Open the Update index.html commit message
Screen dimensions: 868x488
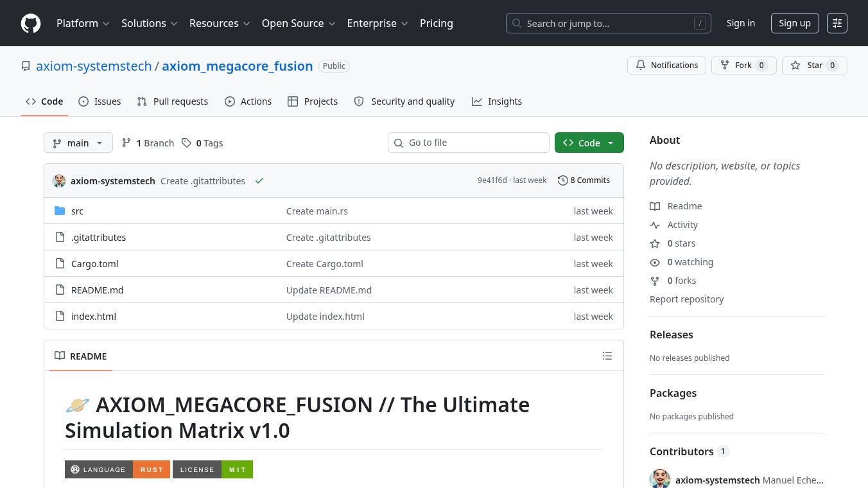[325, 317]
